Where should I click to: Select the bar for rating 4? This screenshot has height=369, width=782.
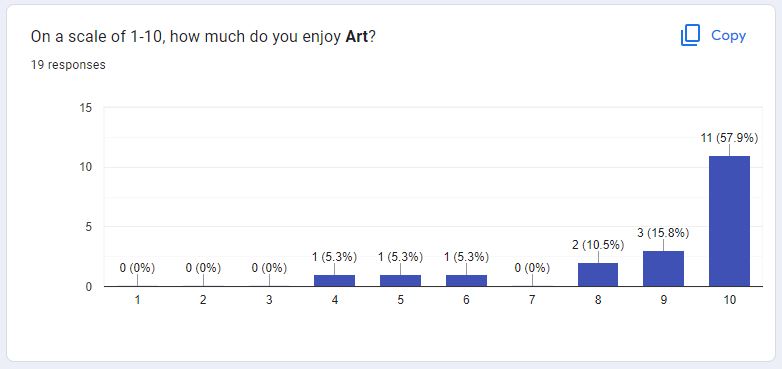coord(334,281)
